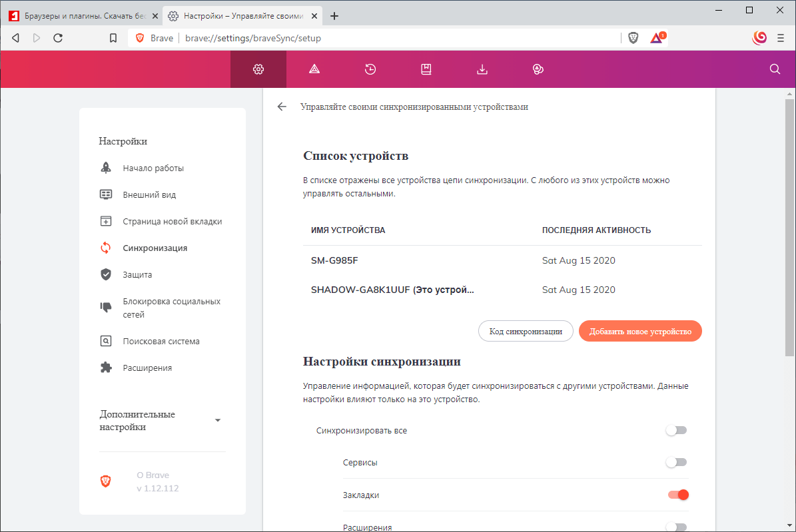Close the Браузеры и плагины tab
796x532 pixels.
[155, 16]
